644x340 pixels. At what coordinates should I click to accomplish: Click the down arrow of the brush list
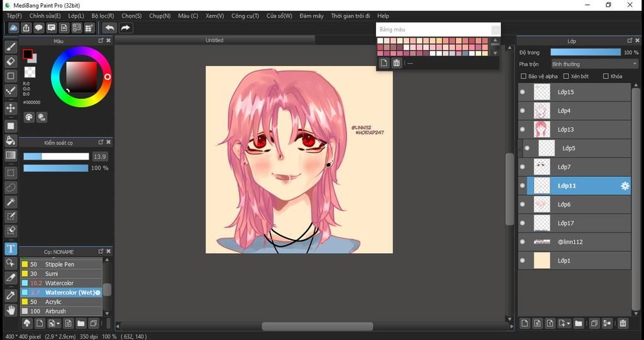tap(107, 314)
